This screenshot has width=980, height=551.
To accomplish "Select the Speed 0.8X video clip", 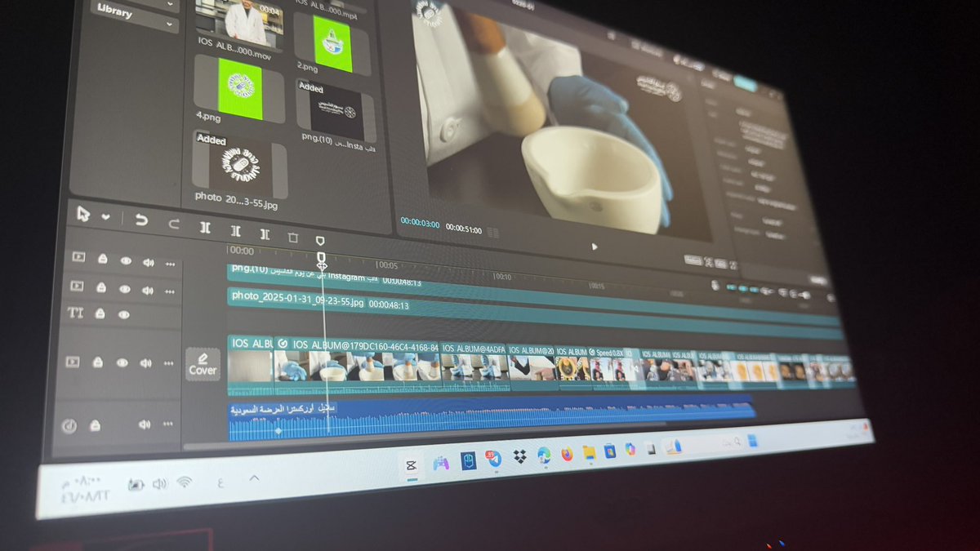I will point(612,369).
